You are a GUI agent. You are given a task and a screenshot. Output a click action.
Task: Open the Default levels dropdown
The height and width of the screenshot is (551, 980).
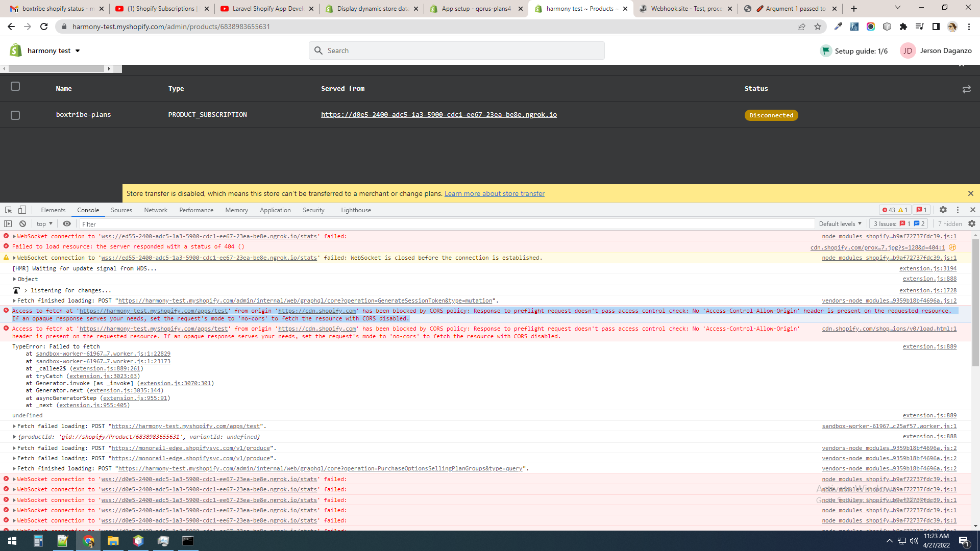tap(839, 223)
